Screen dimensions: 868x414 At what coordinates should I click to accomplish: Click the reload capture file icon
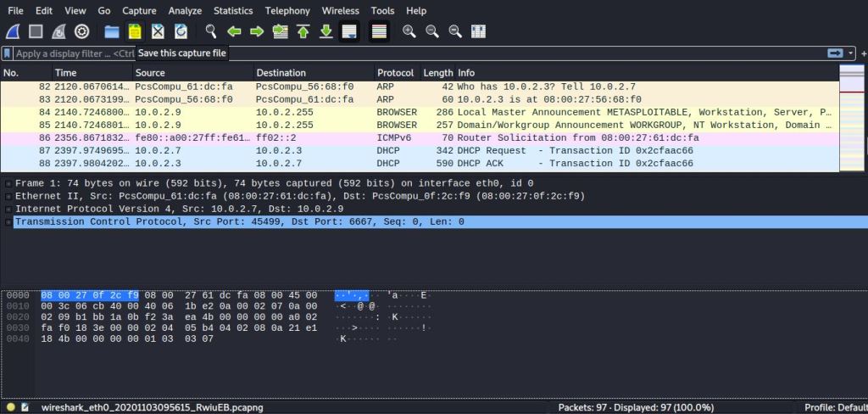[181, 31]
